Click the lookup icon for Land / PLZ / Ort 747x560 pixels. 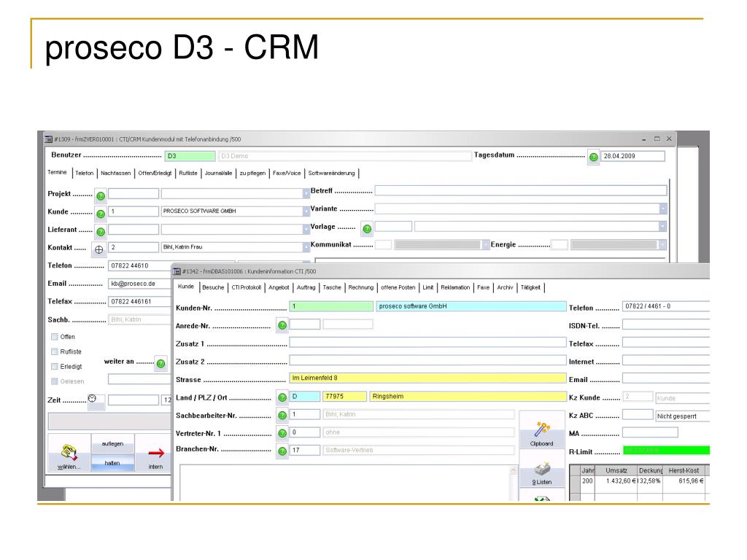coord(282,397)
